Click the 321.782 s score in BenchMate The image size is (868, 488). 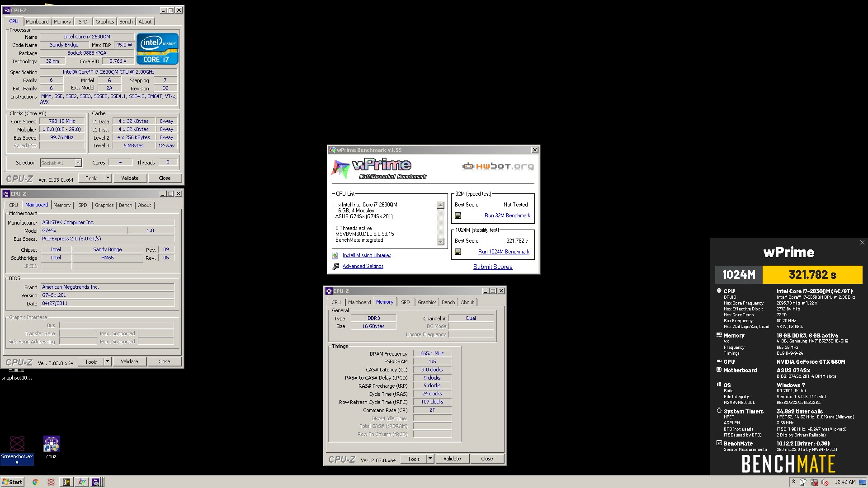pos(812,275)
